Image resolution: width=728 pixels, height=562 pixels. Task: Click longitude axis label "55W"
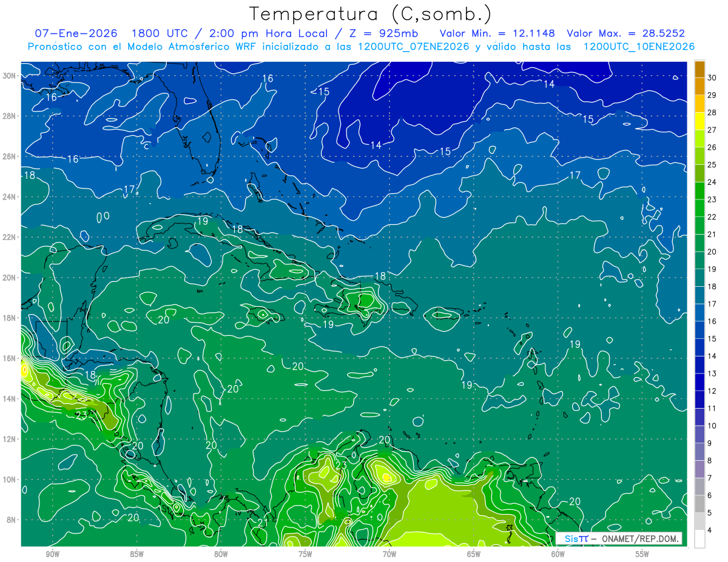[642, 554]
